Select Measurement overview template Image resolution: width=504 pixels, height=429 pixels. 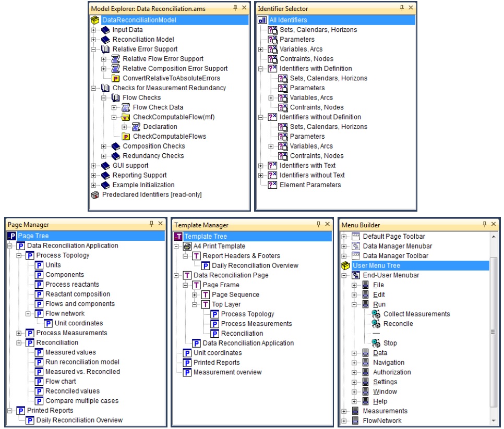tap(227, 372)
